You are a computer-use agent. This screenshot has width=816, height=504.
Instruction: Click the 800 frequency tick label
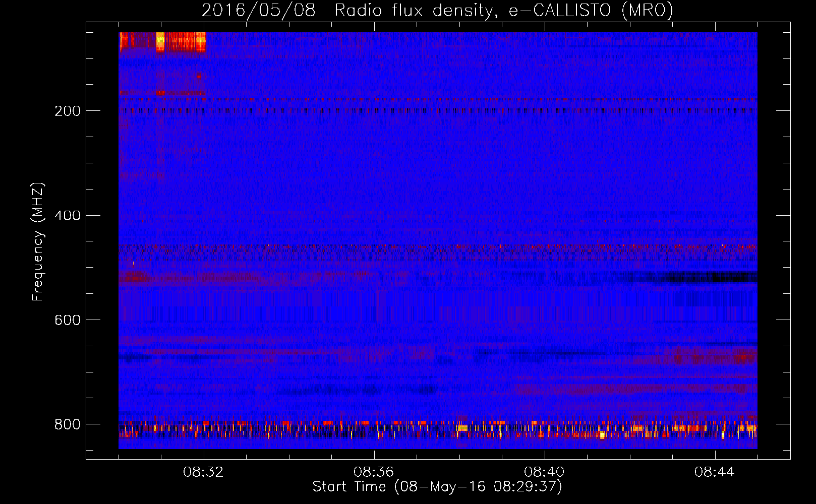[68, 424]
